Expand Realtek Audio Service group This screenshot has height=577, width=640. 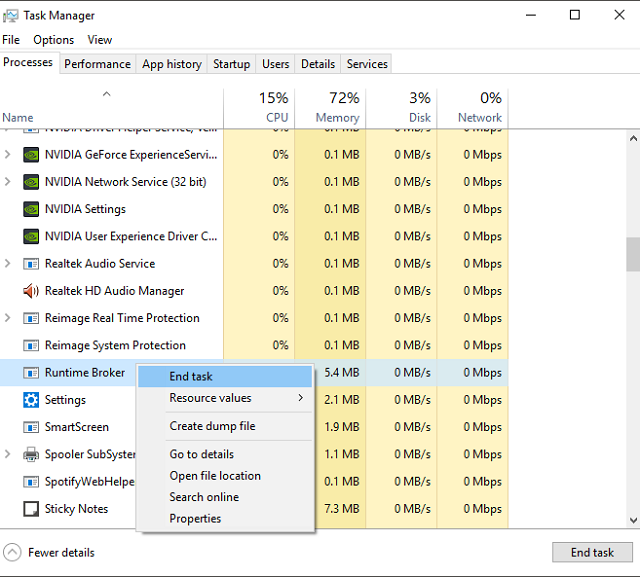pyautogui.click(x=7, y=264)
